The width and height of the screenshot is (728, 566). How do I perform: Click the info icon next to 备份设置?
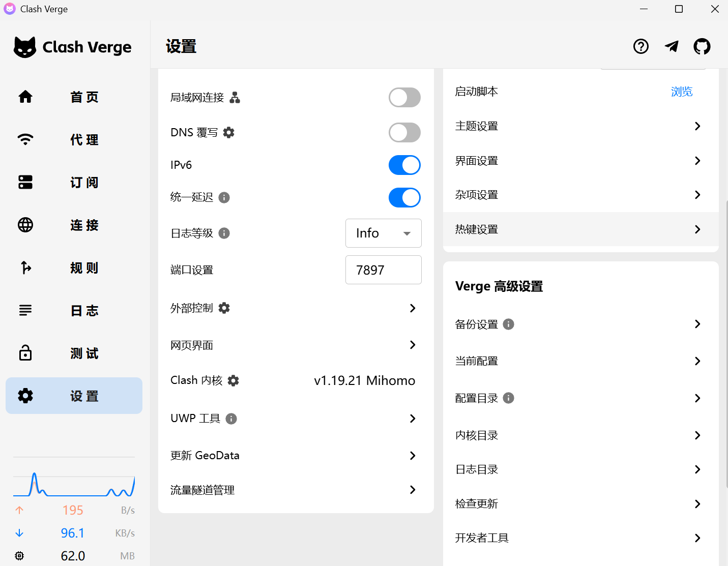click(x=508, y=324)
